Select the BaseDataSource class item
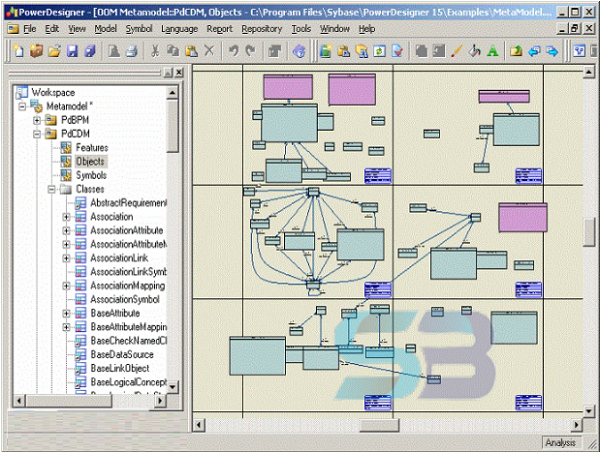Viewport: 600px width, 452px height. coord(122,354)
